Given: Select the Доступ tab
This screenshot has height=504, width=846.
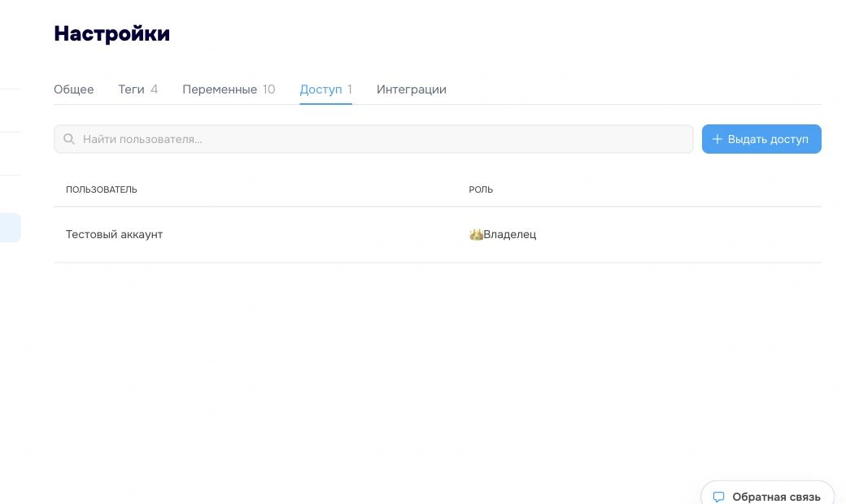Looking at the screenshot, I should click(326, 89).
